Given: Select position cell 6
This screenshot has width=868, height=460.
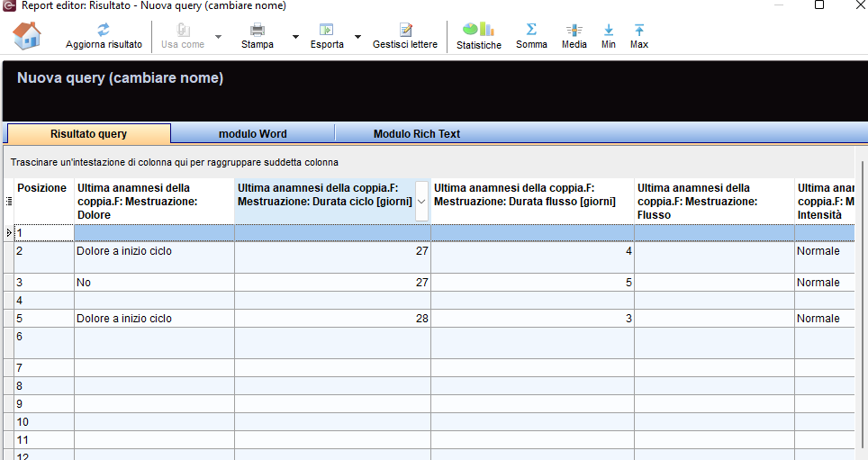Looking at the screenshot, I should [x=44, y=343].
